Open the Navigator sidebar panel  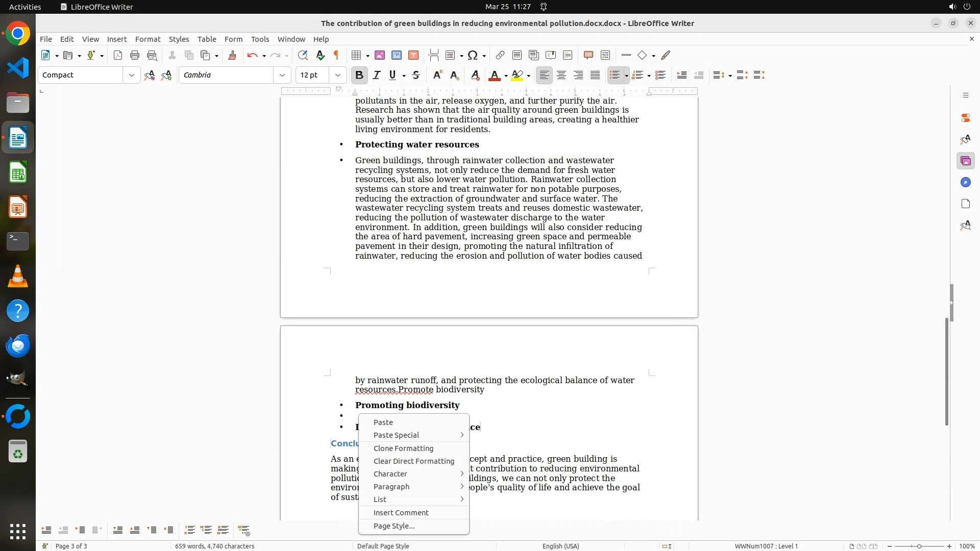(965, 183)
